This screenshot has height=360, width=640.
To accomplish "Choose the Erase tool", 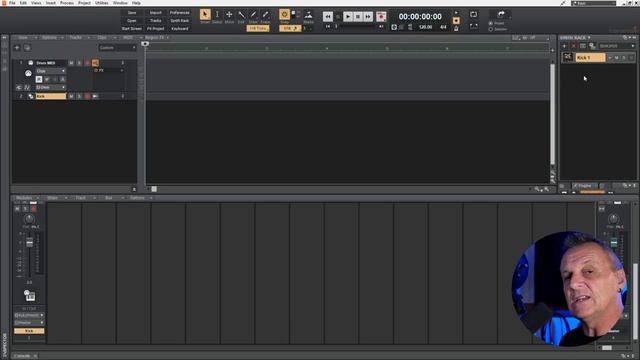I will (x=265, y=15).
